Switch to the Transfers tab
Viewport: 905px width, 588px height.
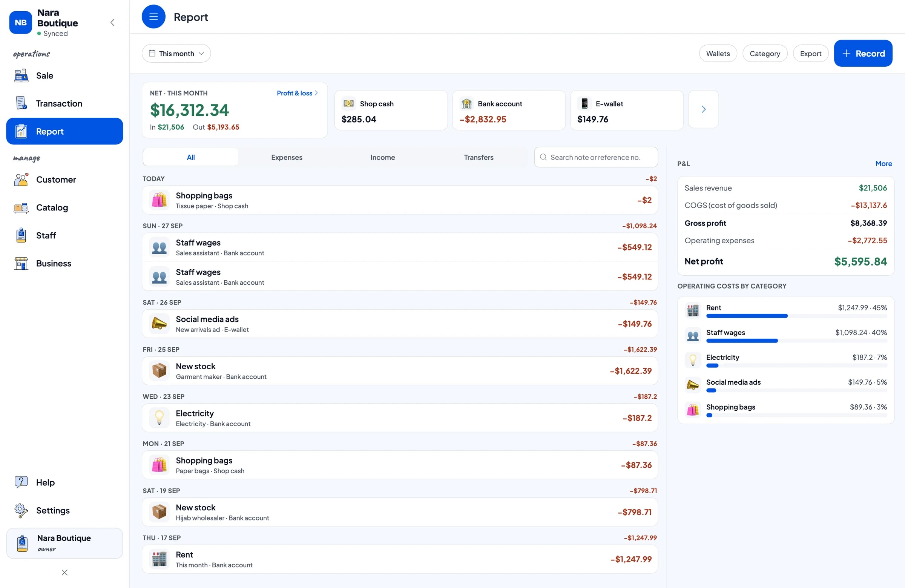479,157
